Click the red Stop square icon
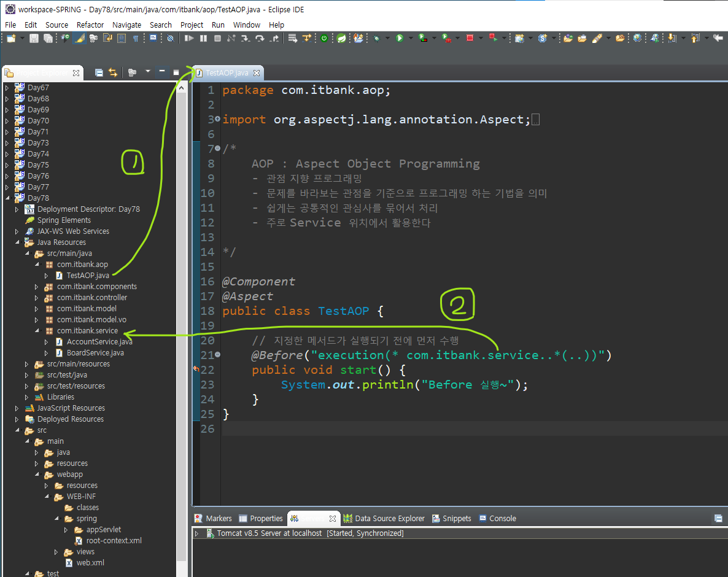Screen dimensions: 728x577 click(x=470, y=39)
